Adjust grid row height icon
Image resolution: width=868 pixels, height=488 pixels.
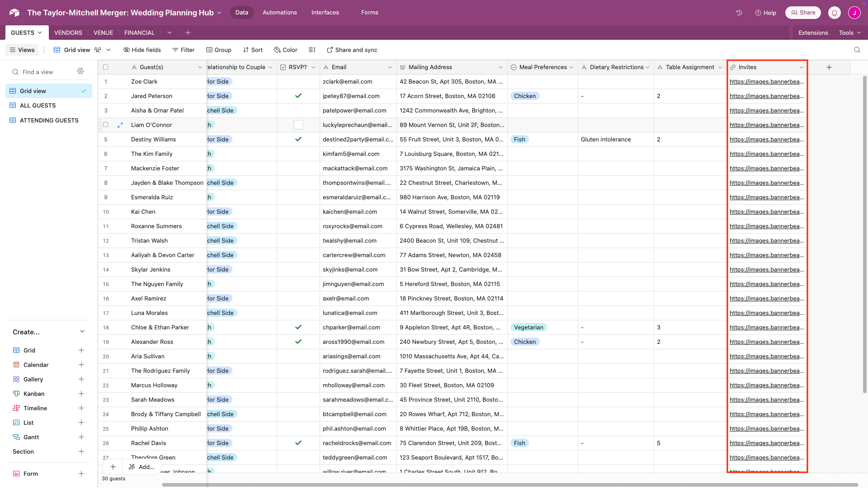311,50
